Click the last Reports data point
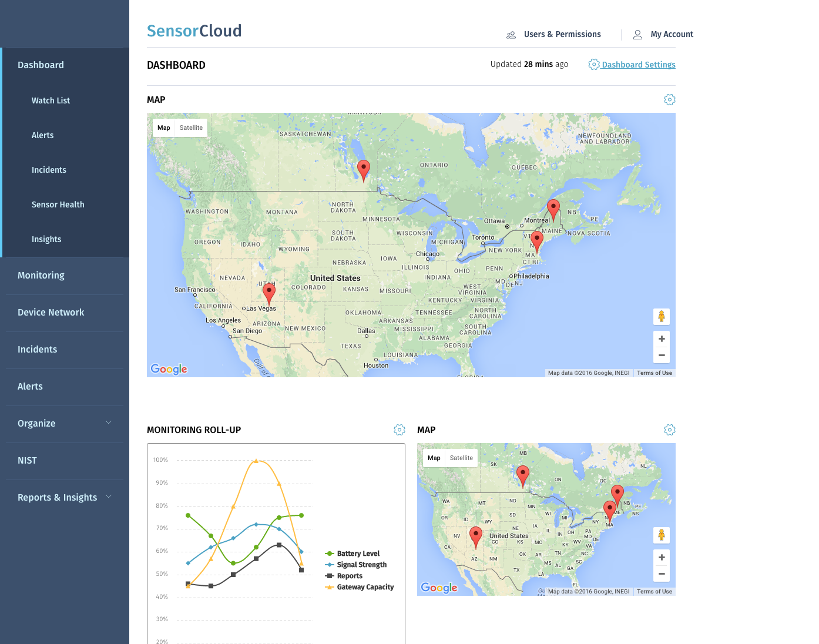Image resolution: width=819 pixels, height=644 pixels. (x=301, y=570)
